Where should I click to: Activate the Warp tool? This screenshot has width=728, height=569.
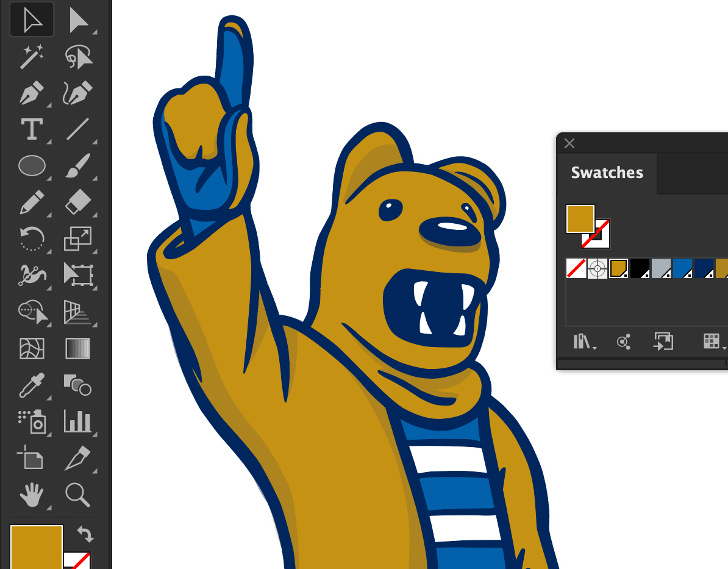point(32,275)
